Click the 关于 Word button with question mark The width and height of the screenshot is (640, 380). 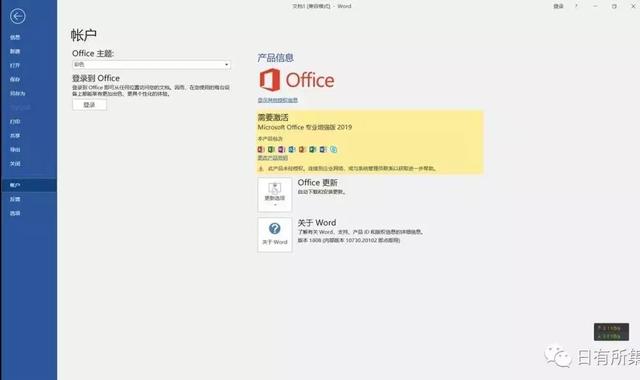275,234
